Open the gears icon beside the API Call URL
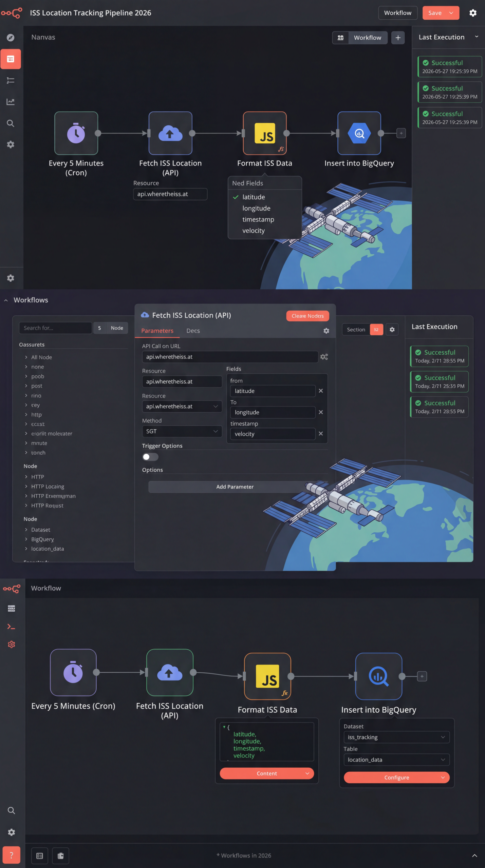Screen dimensions: 485x868 [x=324, y=357]
